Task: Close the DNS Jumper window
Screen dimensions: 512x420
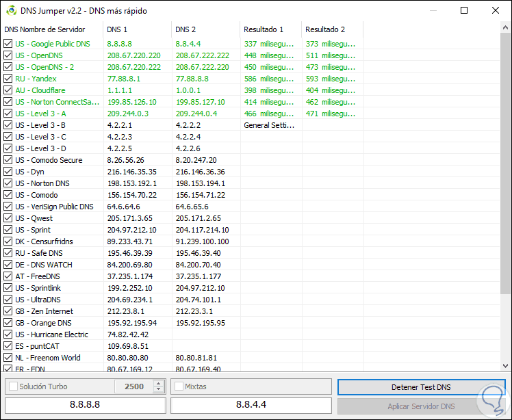Action: click(496, 10)
